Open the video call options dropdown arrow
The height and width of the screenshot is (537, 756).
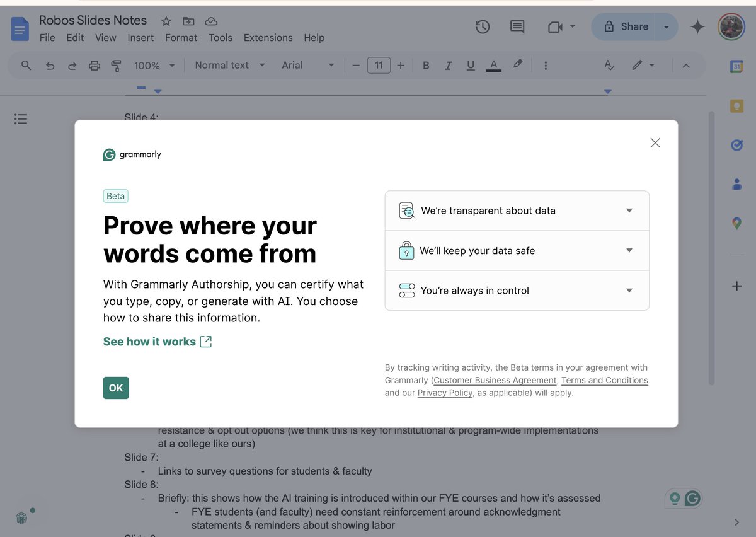coord(573,26)
